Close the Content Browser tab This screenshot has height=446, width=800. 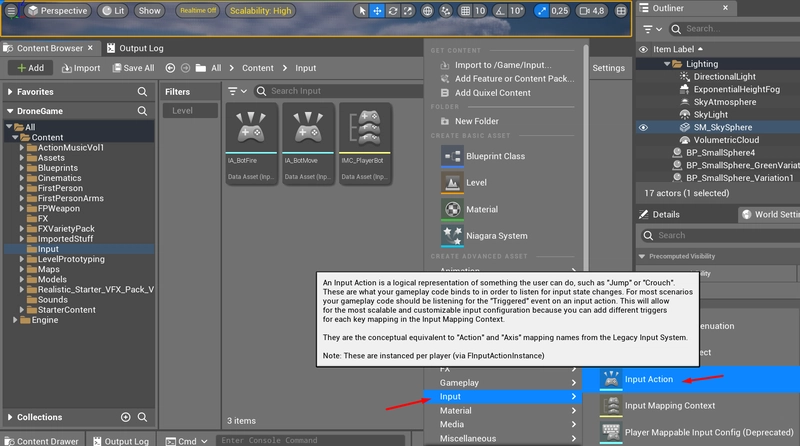(x=90, y=47)
